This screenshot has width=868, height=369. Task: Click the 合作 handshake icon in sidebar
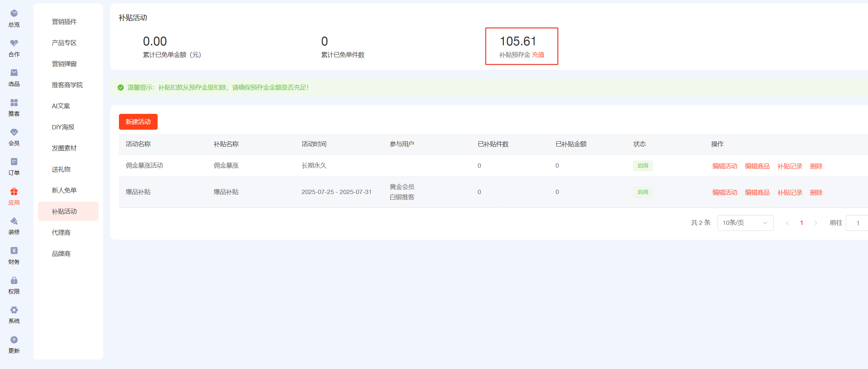point(14,43)
